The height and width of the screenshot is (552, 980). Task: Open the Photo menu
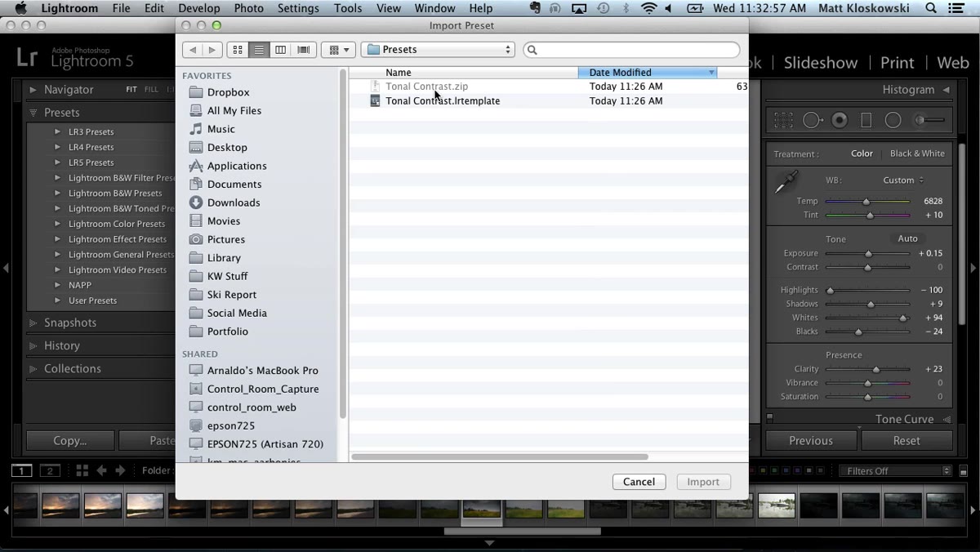point(248,8)
